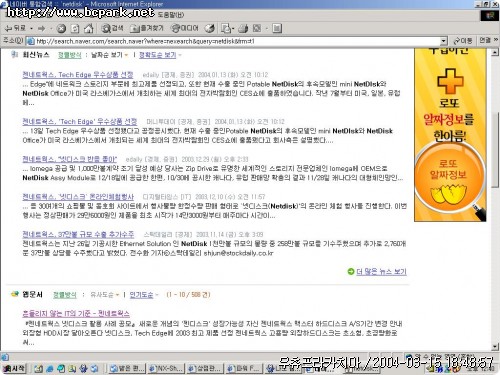Open the 도움말(H) Help menu
This screenshot has width=500, height=375.
pyautogui.click(x=171, y=15)
